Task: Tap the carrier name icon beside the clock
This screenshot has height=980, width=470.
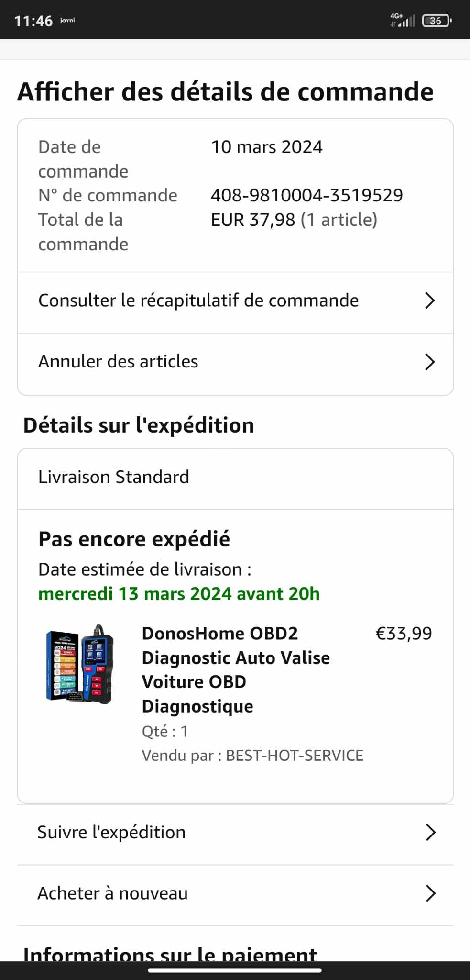Action: (67, 21)
